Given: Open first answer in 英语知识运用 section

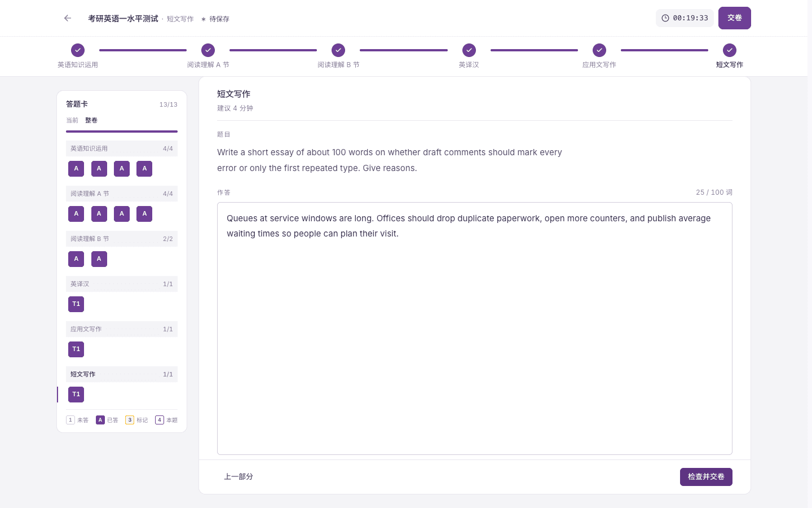Looking at the screenshot, I should coord(76,169).
